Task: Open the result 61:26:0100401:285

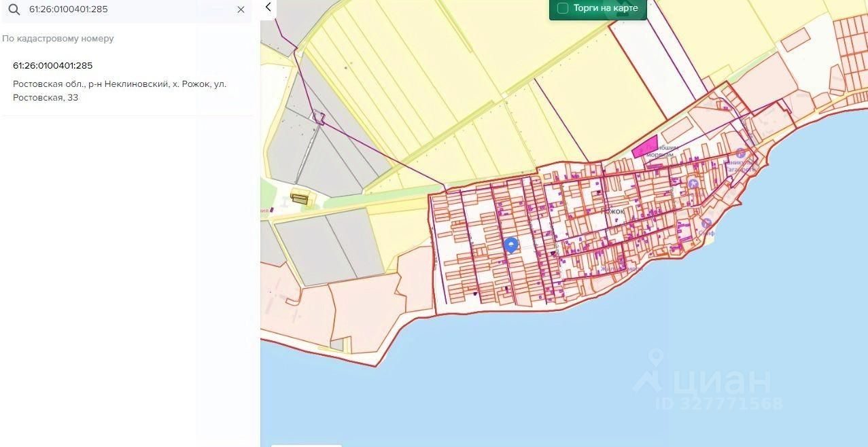Action: [53, 66]
